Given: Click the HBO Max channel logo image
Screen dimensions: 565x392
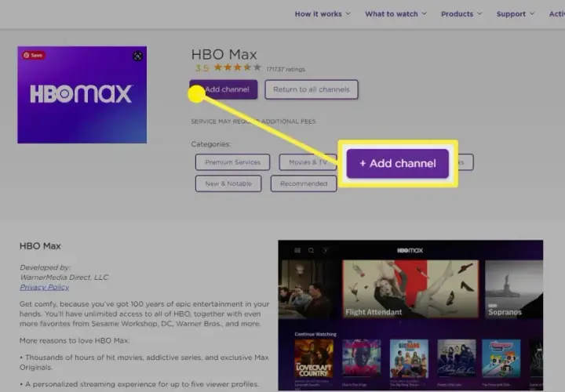Looking at the screenshot, I should click(x=82, y=95).
